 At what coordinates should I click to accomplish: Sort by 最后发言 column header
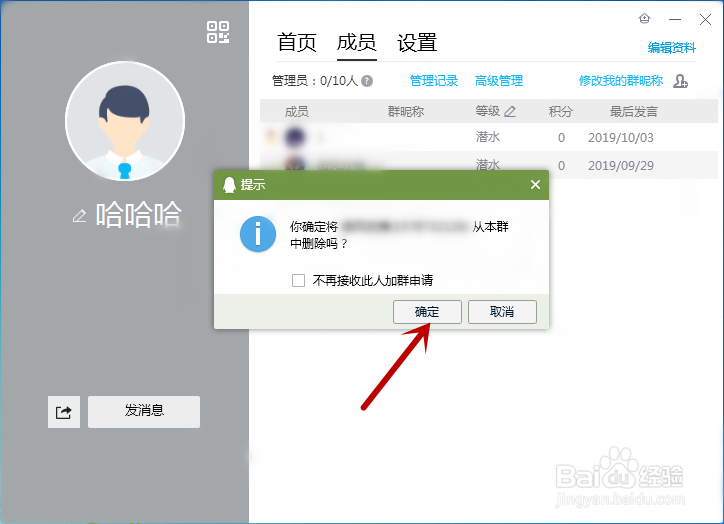pyautogui.click(x=634, y=111)
